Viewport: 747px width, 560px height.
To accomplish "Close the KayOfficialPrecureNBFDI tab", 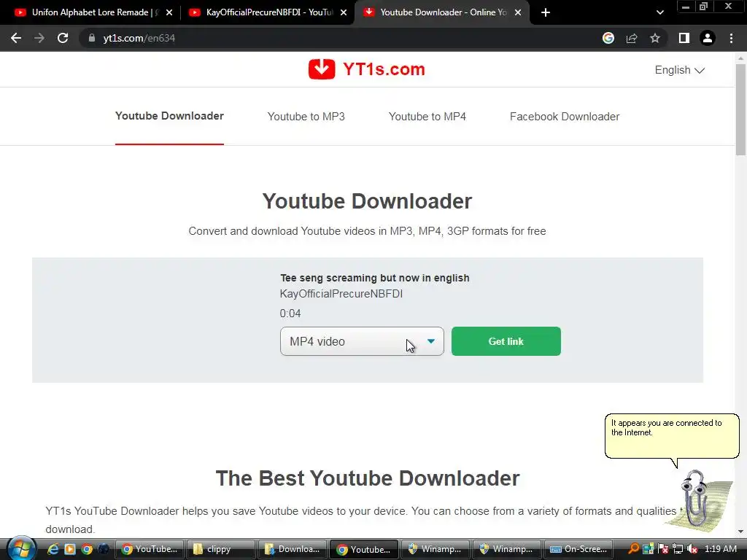I will coord(344,12).
